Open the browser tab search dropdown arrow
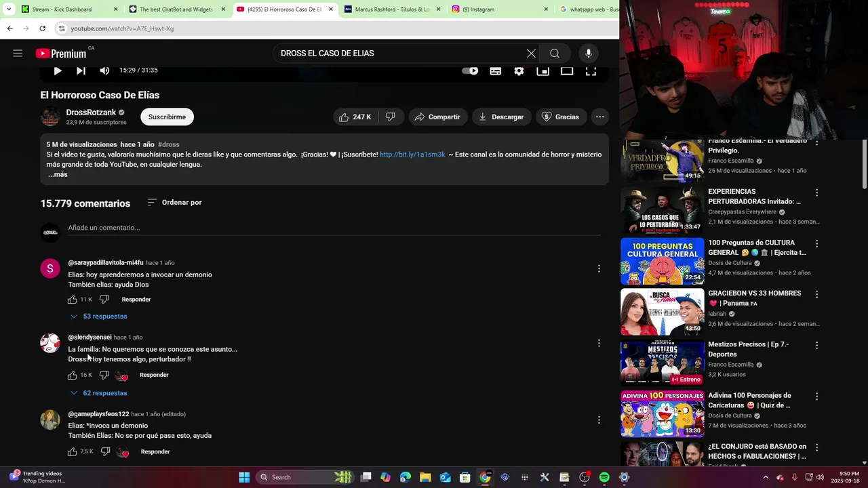The height and width of the screenshot is (488, 868). pos(9,9)
